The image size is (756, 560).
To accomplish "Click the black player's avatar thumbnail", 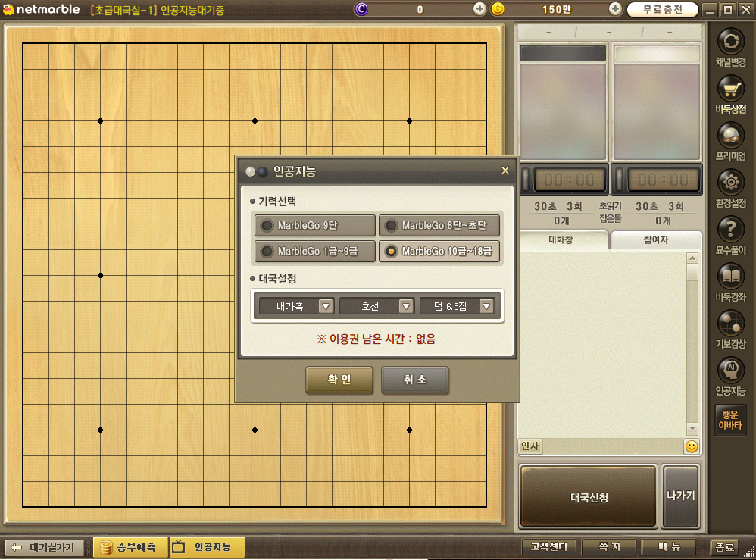I will pos(563,111).
